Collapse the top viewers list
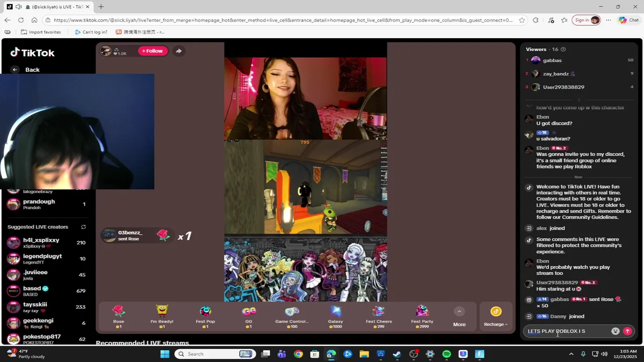 (x=579, y=100)
